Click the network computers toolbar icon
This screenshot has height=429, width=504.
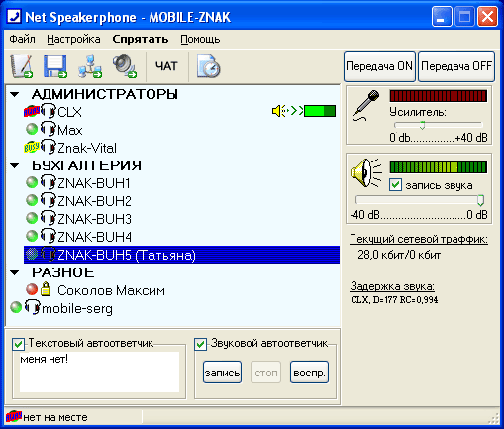coord(90,66)
